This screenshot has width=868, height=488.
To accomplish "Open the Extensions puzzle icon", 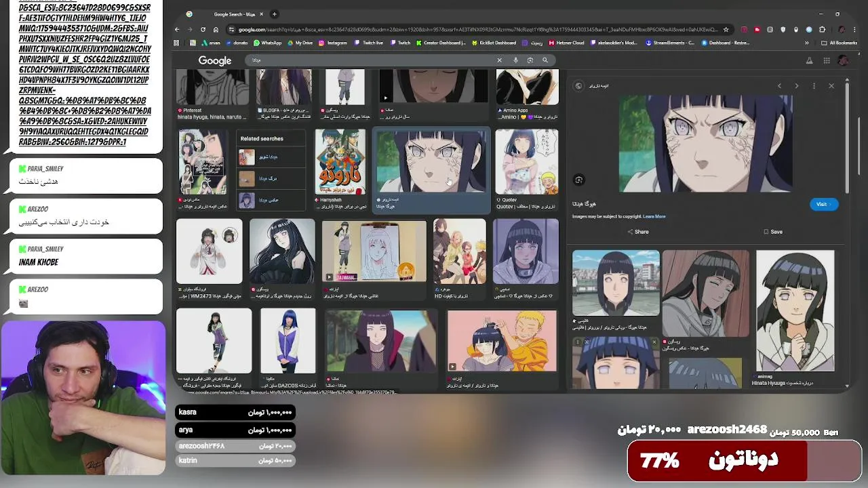I will [x=822, y=29].
